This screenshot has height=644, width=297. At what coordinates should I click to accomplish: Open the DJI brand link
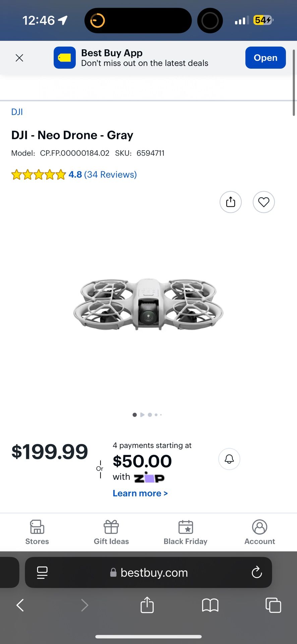click(17, 112)
